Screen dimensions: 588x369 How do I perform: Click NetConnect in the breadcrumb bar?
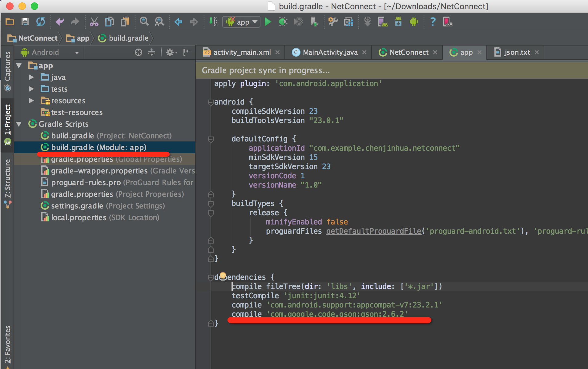[x=33, y=38]
